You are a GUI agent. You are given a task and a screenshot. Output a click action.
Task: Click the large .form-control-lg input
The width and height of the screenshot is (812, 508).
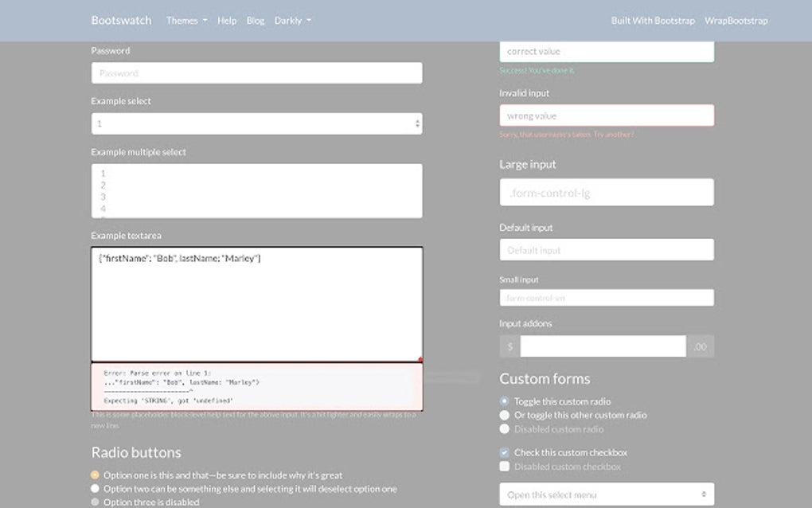606,192
